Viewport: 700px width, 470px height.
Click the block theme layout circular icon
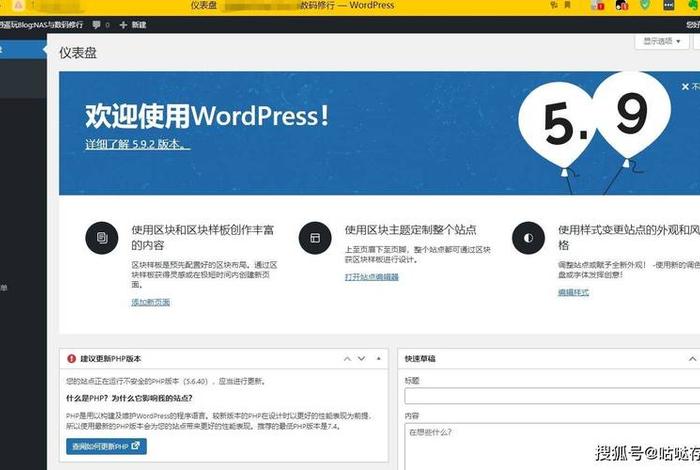tap(315, 238)
